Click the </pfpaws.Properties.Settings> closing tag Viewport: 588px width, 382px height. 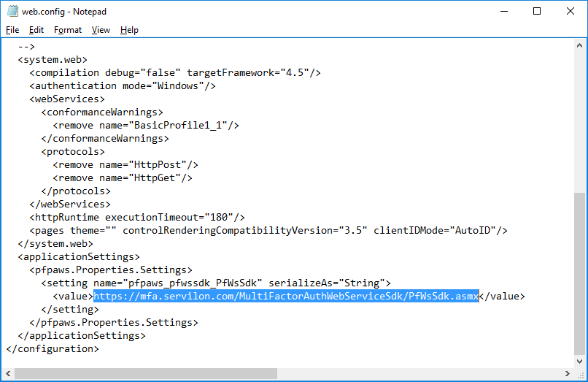pos(114,322)
